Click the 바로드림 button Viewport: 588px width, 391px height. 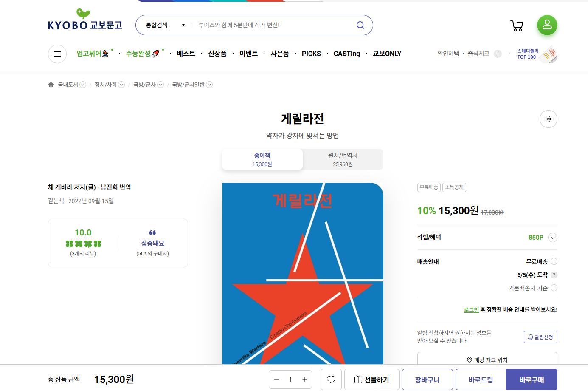tap(481, 380)
